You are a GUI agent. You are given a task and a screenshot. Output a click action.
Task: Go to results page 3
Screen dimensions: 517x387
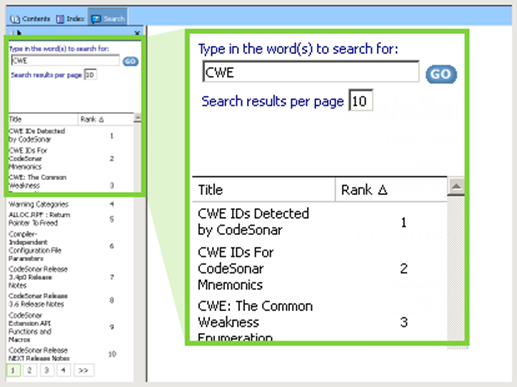tap(47, 370)
